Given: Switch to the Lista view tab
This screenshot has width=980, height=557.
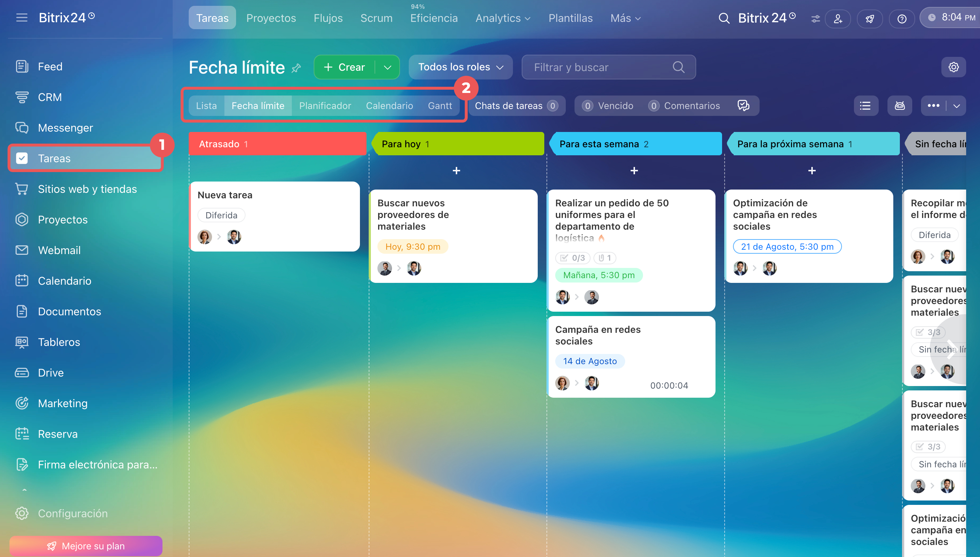Looking at the screenshot, I should [207, 106].
